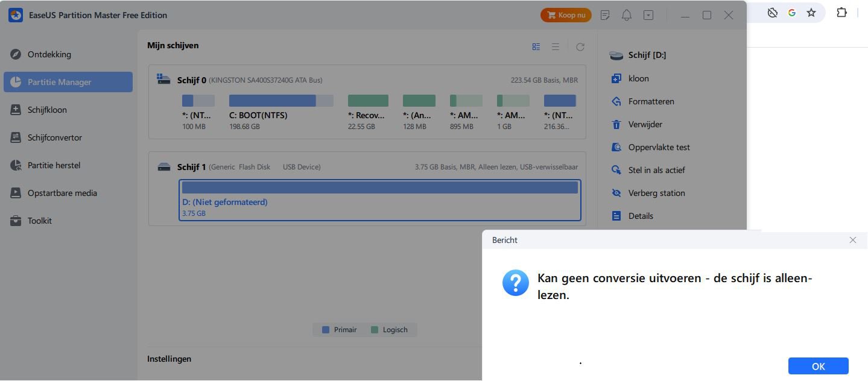The width and height of the screenshot is (868, 381).
Task: Click the kloon action icon
Action: pyautogui.click(x=616, y=78)
